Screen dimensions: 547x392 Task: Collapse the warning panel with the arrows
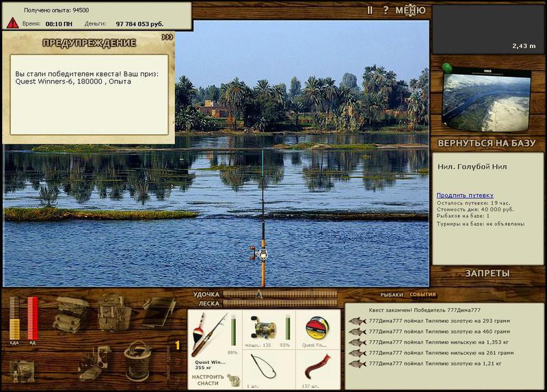pyautogui.click(x=168, y=37)
